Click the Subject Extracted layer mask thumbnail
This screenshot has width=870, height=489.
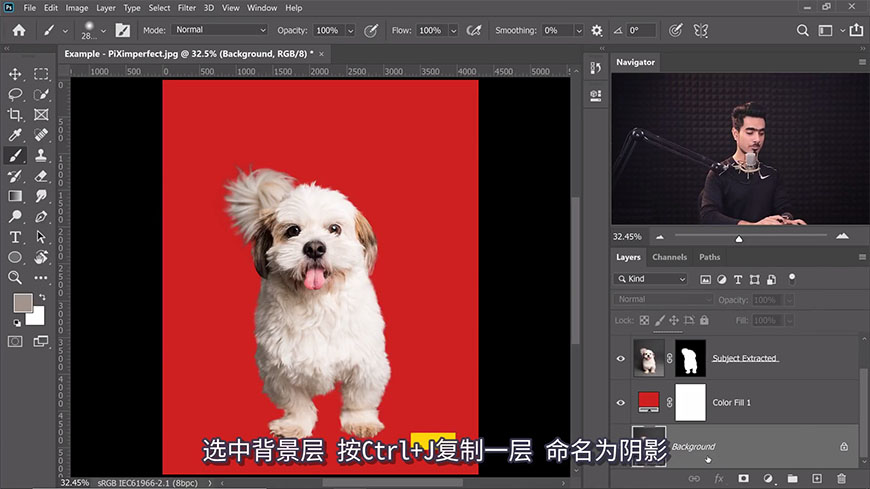(690, 359)
